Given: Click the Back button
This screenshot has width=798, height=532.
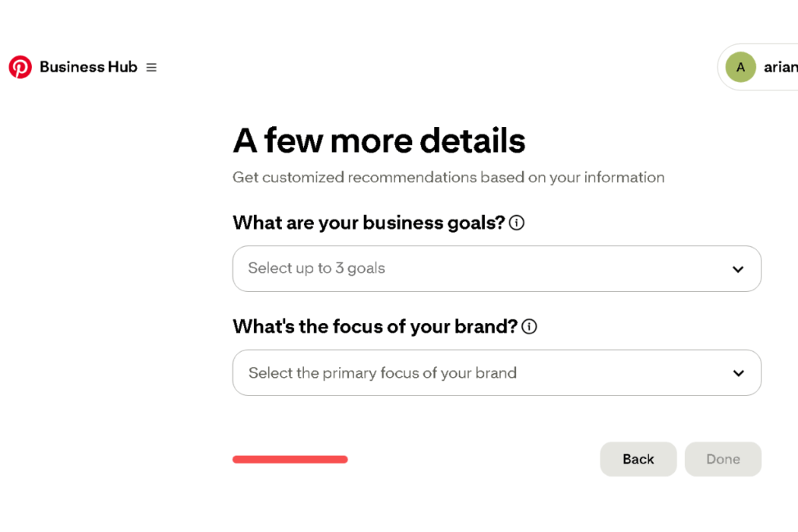Looking at the screenshot, I should [638, 459].
